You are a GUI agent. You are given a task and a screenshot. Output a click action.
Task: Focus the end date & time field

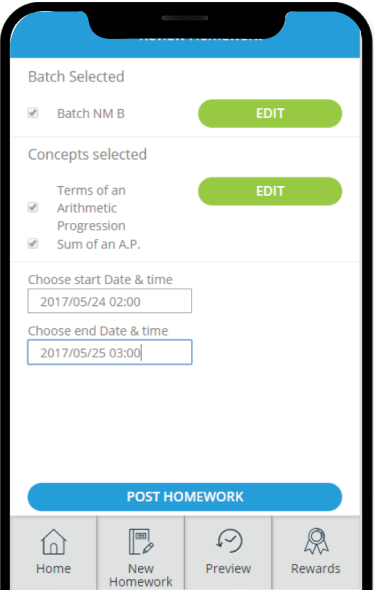[109, 352]
